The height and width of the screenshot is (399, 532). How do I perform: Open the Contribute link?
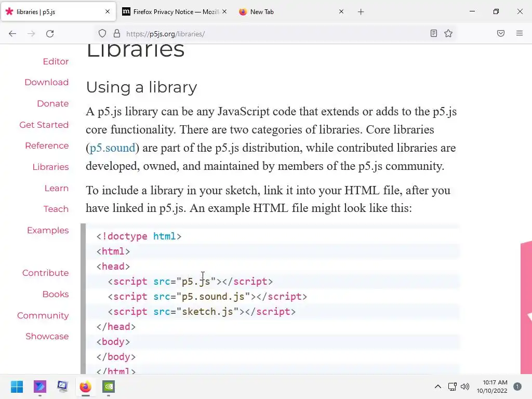click(x=46, y=273)
